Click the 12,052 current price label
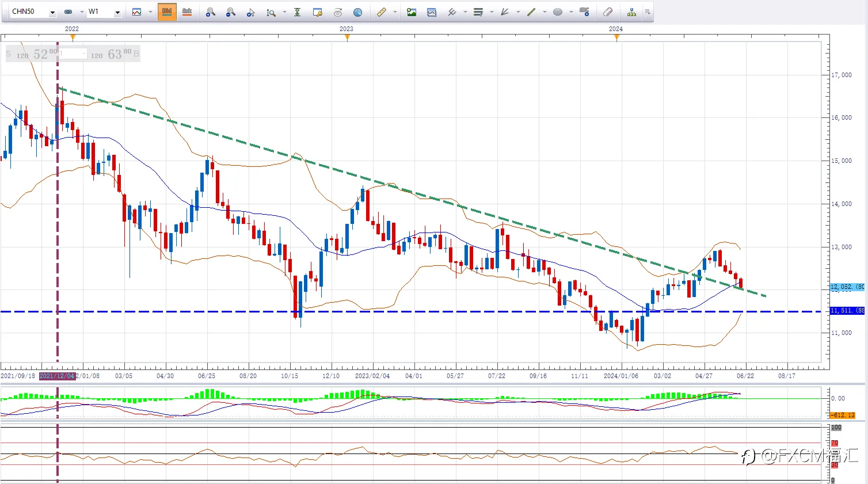The image size is (868, 484). click(847, 287)
